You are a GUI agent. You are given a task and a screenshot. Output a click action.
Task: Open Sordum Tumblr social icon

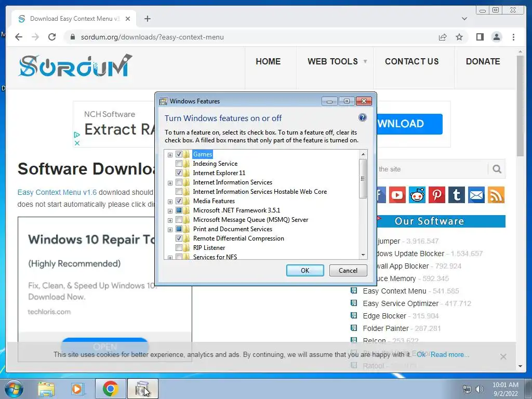point(456,195)
